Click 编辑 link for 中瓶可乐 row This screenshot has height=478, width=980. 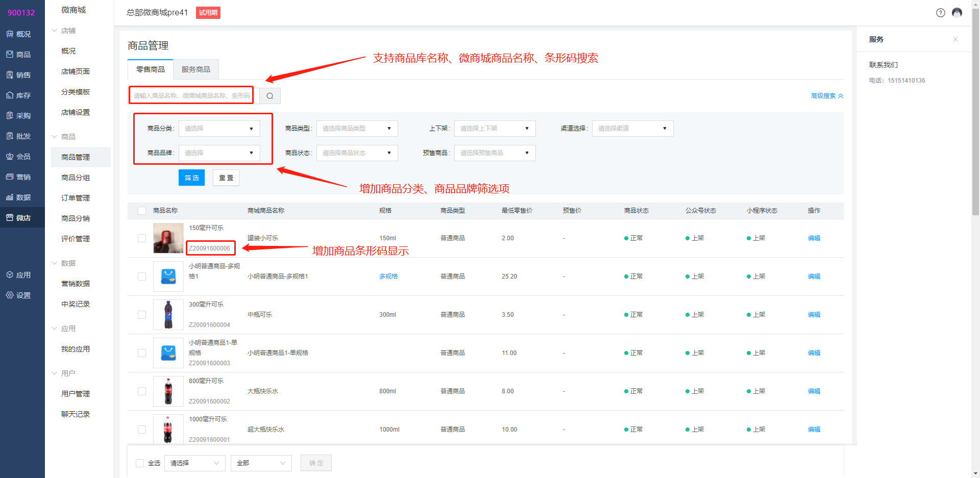tap(814, 315)
